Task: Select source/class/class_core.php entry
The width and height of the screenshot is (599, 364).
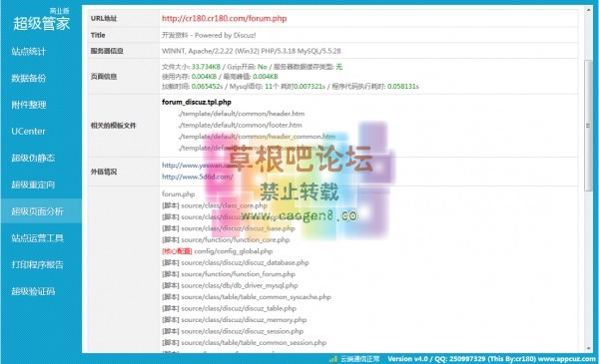Action: pyautogui.click(x=215, y=205)
